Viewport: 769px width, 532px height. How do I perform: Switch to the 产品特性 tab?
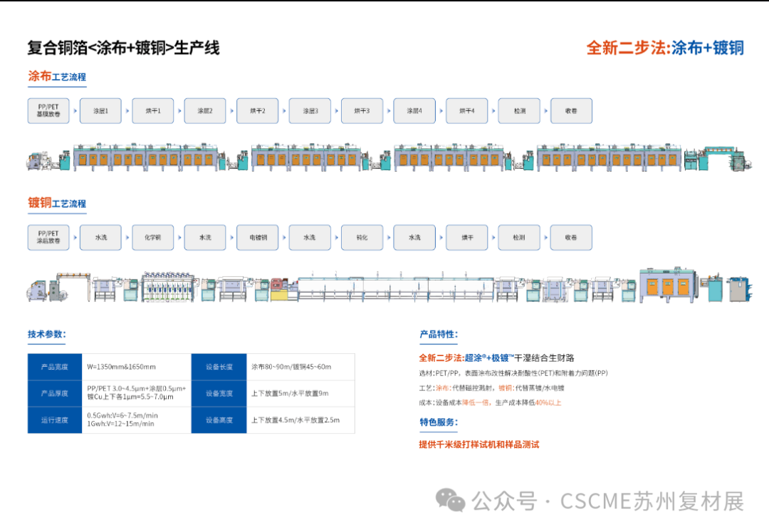click(439, 332)
